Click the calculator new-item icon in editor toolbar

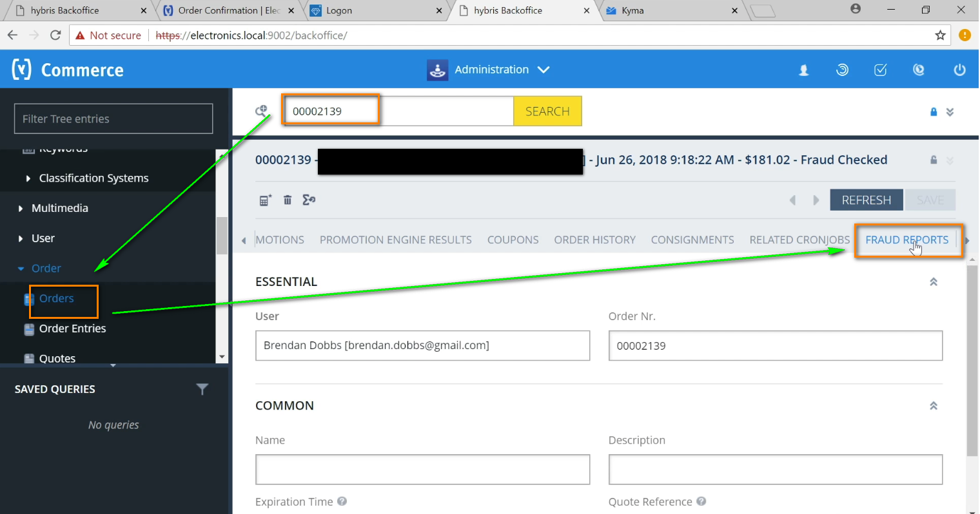[x=265, y=200]
